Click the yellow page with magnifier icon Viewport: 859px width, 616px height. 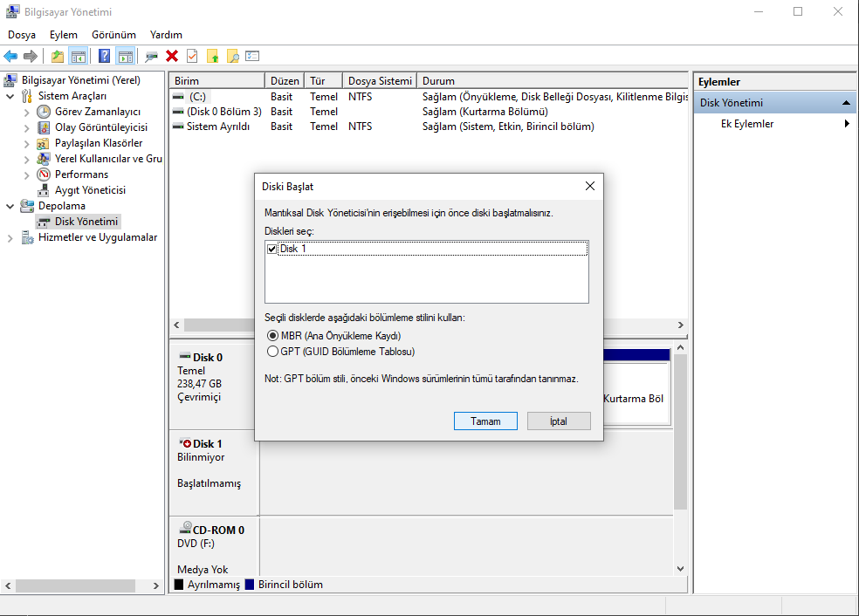(x=233, y=56)
